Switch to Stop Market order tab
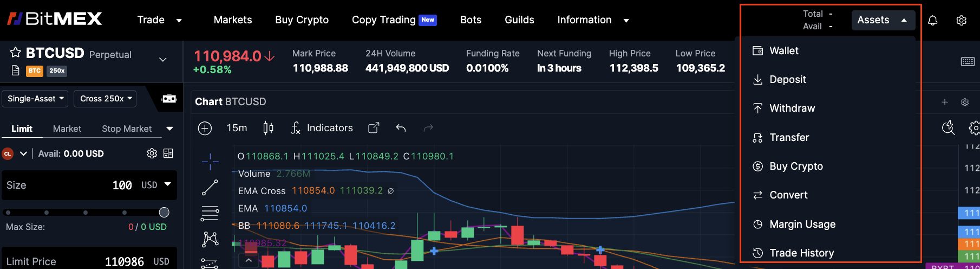The width and height of the screenshot is (980, 269). 127,129
